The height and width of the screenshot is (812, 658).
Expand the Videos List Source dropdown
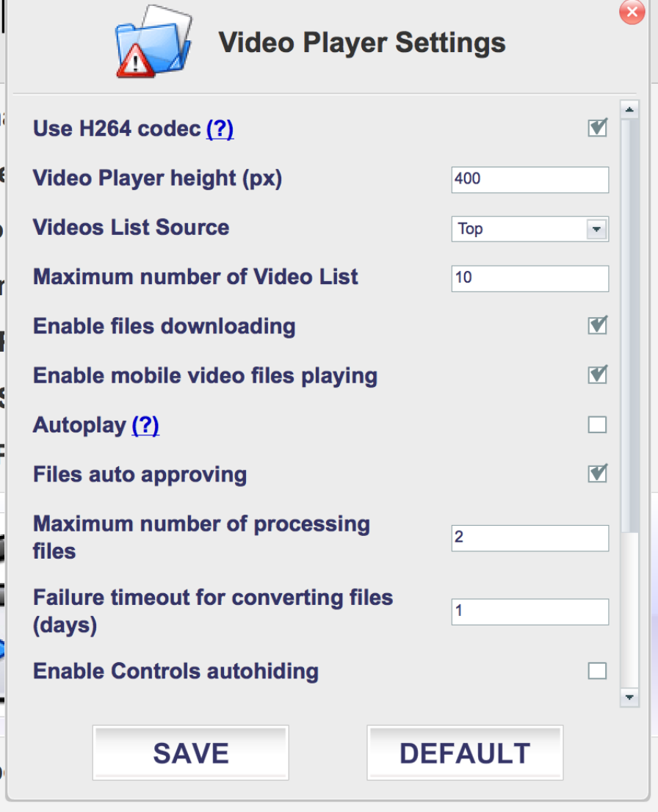click(x=529, y=229)
